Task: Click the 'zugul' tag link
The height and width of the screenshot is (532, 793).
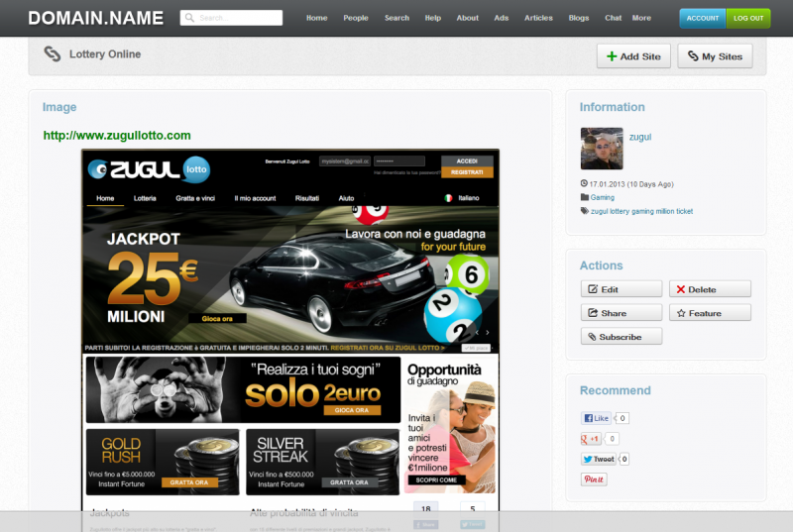Action: tap(600, 211)
